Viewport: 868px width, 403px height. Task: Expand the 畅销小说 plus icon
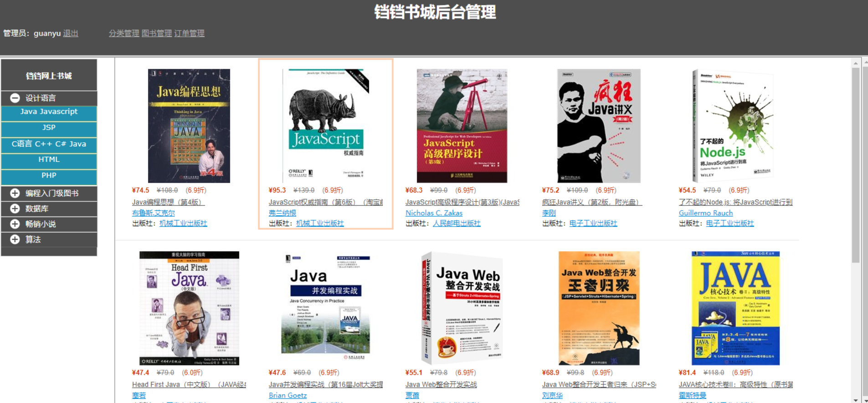pyautogui.click(x=15, y=224)
